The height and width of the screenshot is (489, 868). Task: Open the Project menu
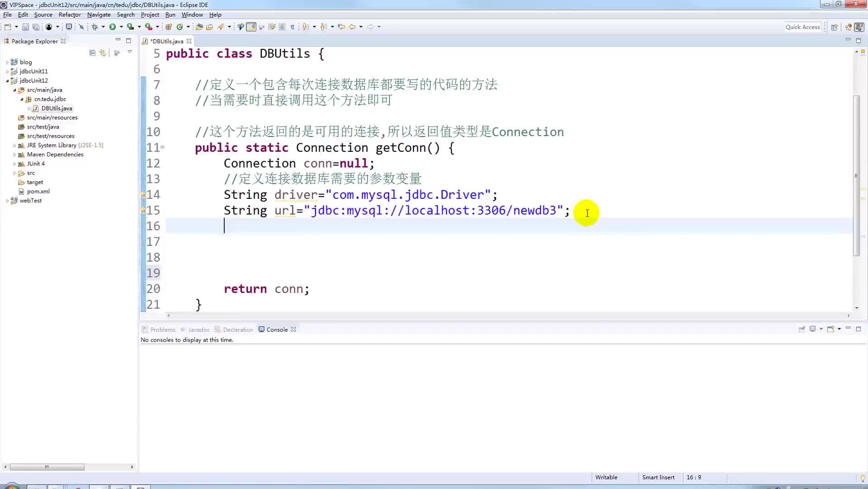150,14
